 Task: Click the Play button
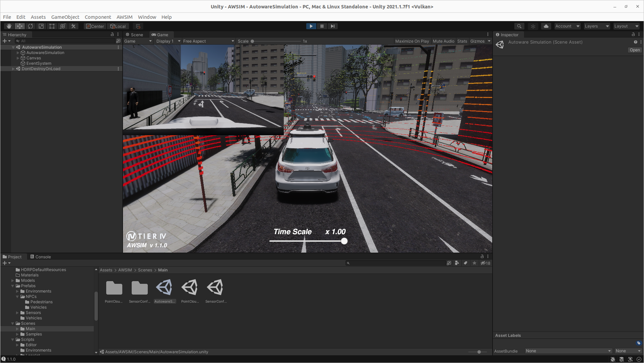click(311, 26)
